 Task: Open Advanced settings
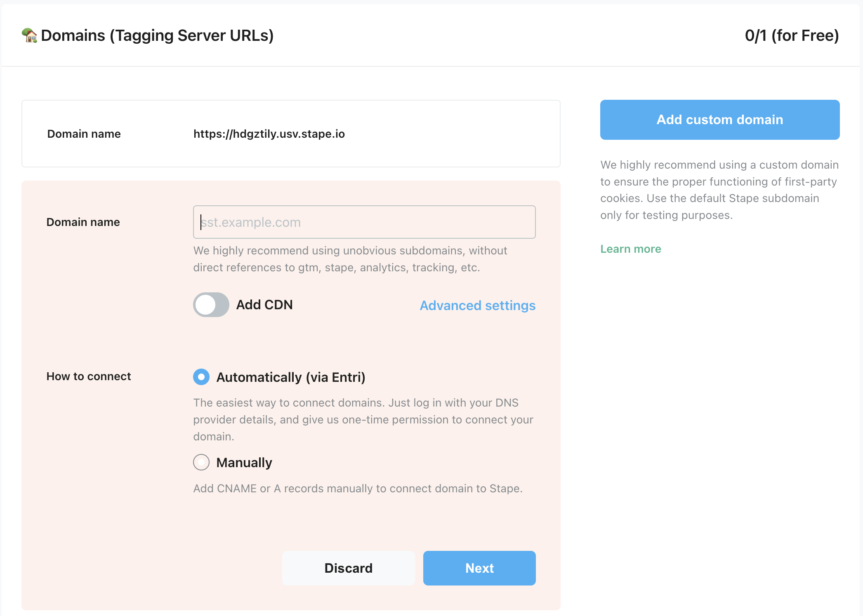477,306
